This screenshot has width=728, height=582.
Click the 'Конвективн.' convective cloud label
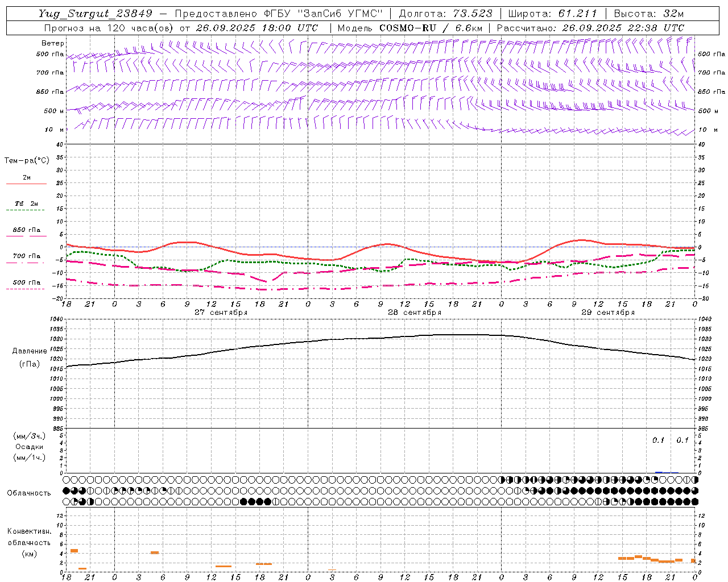coord(29,531)
